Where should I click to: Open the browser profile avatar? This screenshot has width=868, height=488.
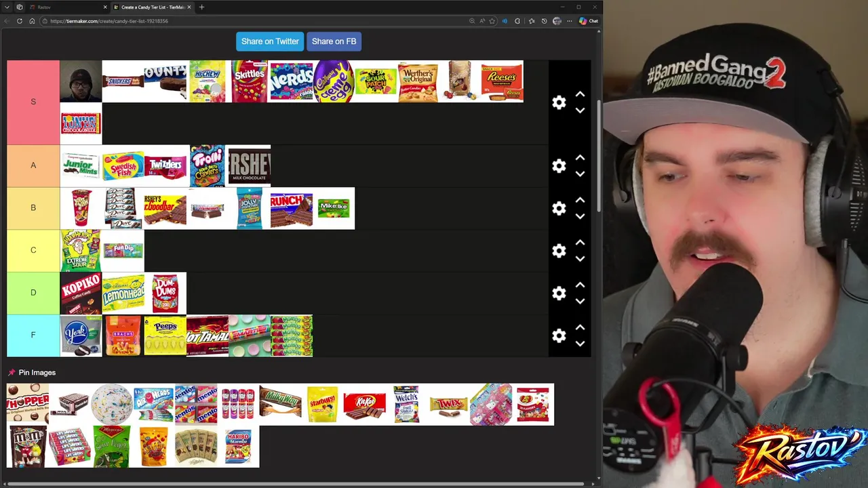pos(557,21)
